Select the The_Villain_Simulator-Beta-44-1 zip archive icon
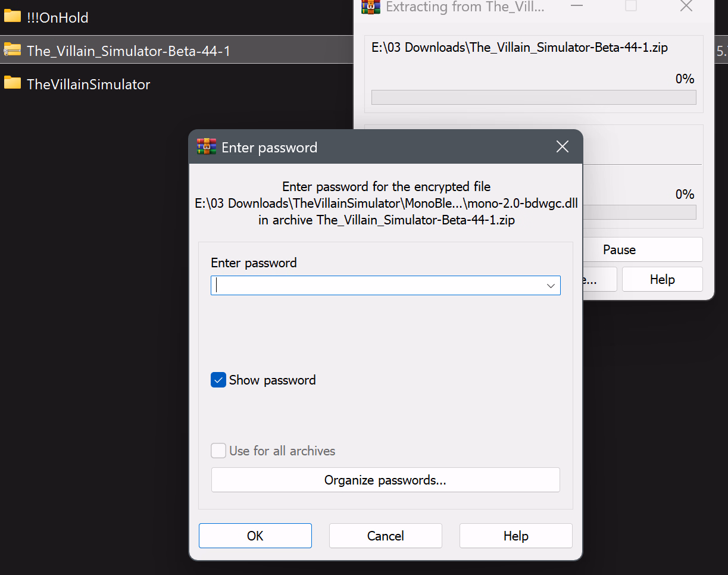 click(13, 51)
